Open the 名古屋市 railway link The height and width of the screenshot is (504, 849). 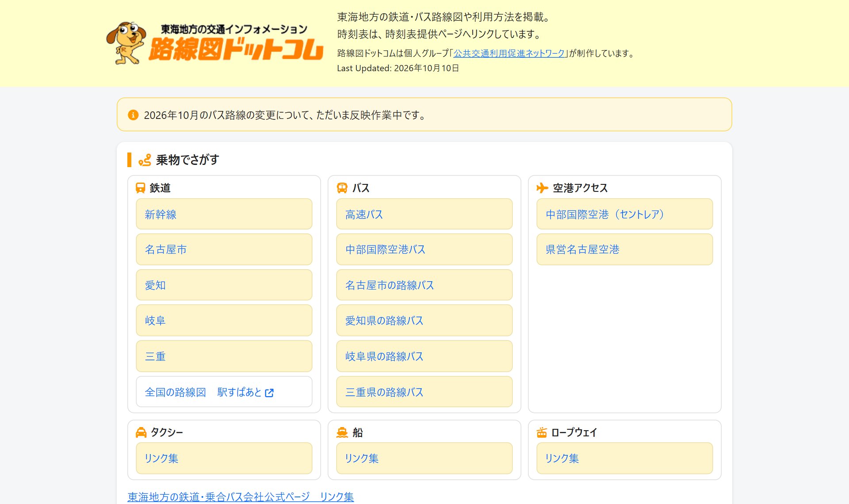(x=224, y=249)
